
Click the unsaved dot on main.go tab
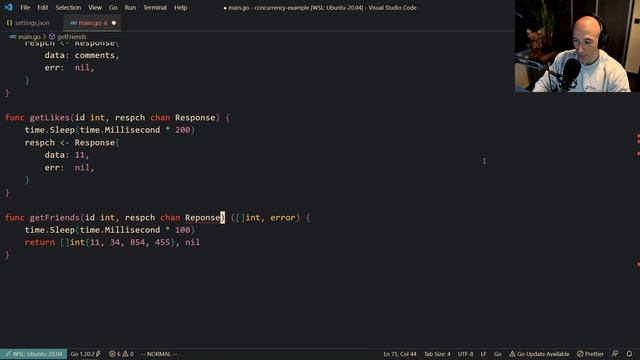pos(114,23)
